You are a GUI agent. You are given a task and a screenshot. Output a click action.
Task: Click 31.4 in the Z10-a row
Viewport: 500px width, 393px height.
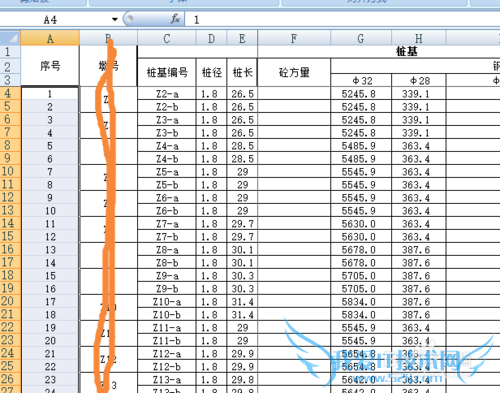point(242,302)
